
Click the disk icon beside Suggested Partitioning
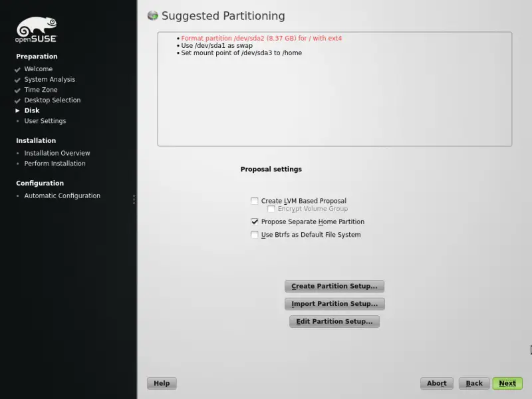[x=153, y=15]
